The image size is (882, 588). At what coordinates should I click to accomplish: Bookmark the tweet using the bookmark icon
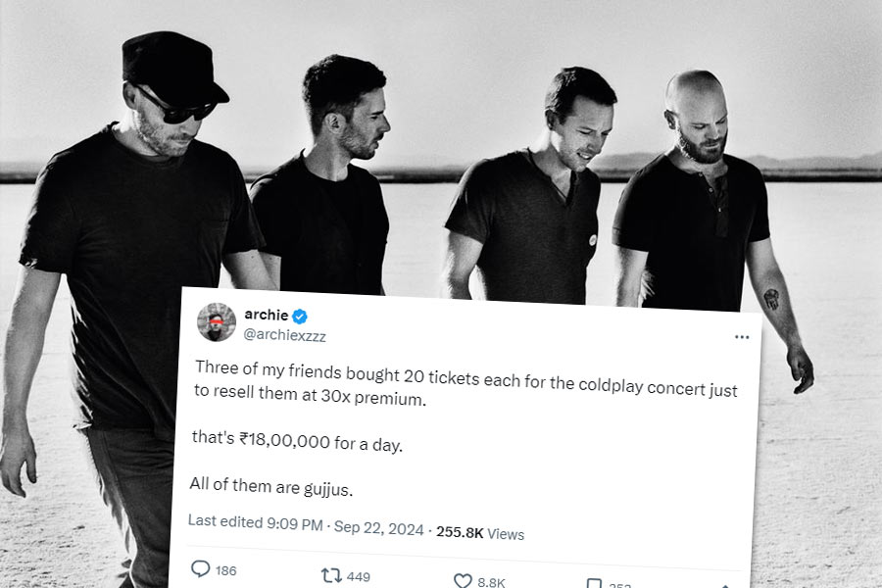[594, 584]
